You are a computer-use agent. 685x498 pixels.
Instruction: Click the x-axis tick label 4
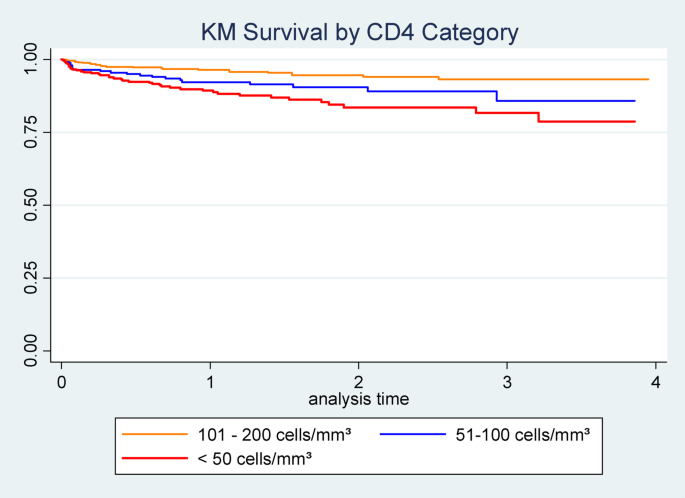tap(655, 382)
